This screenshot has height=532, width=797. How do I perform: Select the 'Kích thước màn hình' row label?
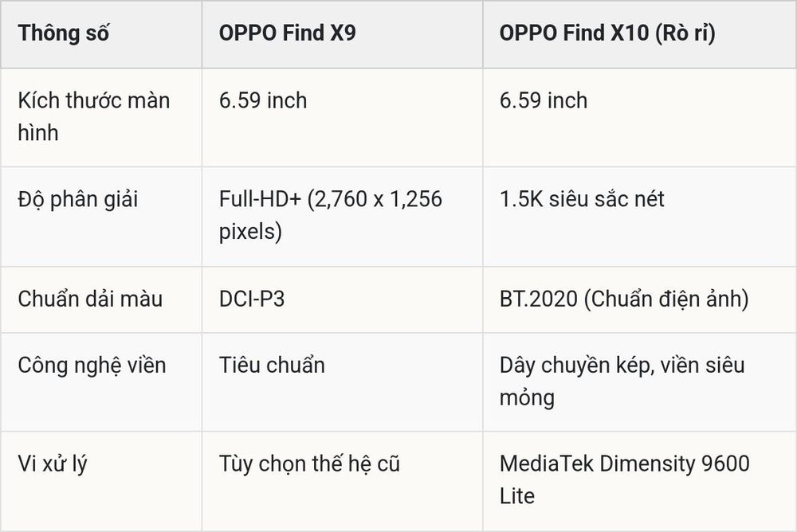point(93,116)
